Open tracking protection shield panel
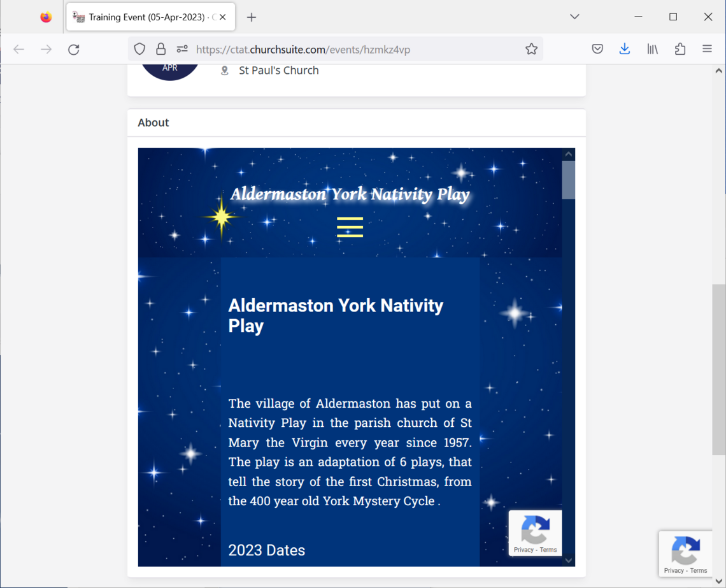Viewport: 726px width, 588px height. pyautogui.click(x=139, y=49)
